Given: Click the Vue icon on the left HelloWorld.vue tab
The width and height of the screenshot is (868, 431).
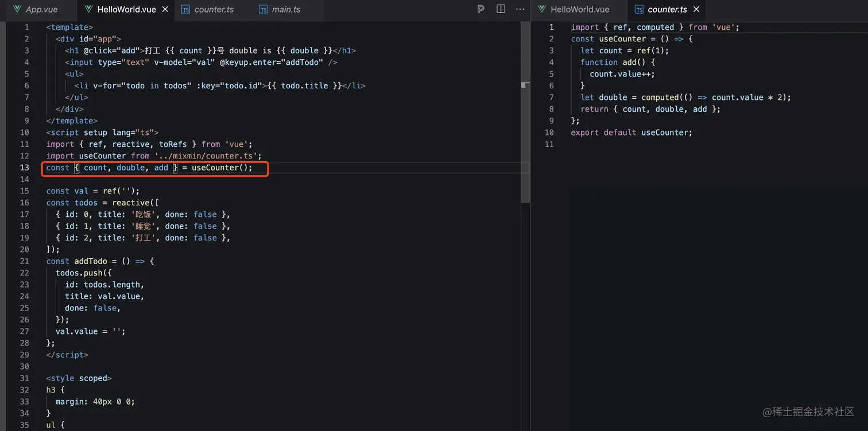Looking at the screenshot, I should coord(89,9).
